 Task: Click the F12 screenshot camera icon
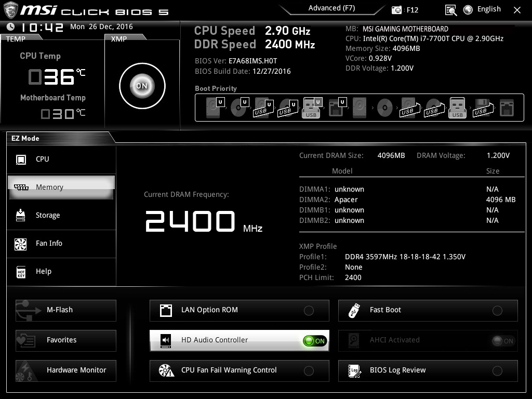pos(397,10)
